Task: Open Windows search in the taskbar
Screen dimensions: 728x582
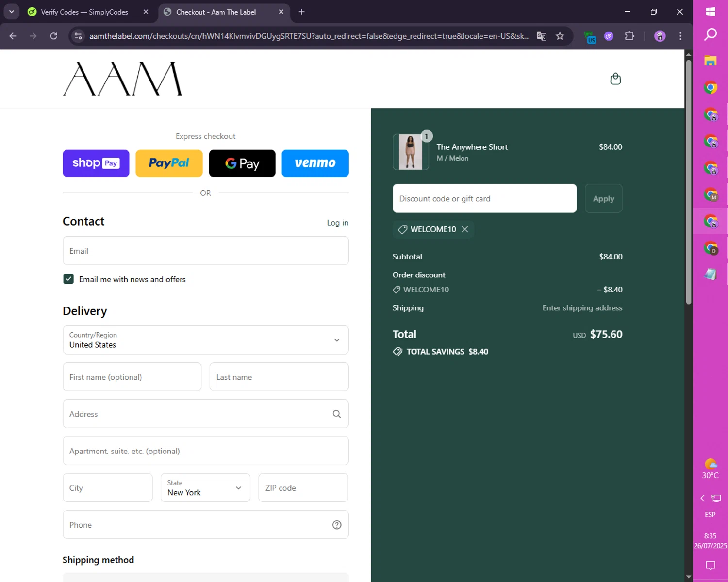Action: coord(711,34)
